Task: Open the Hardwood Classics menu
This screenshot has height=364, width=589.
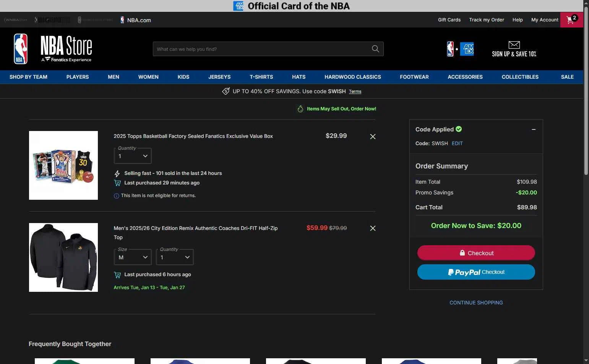Action: (x=353, y=77)
